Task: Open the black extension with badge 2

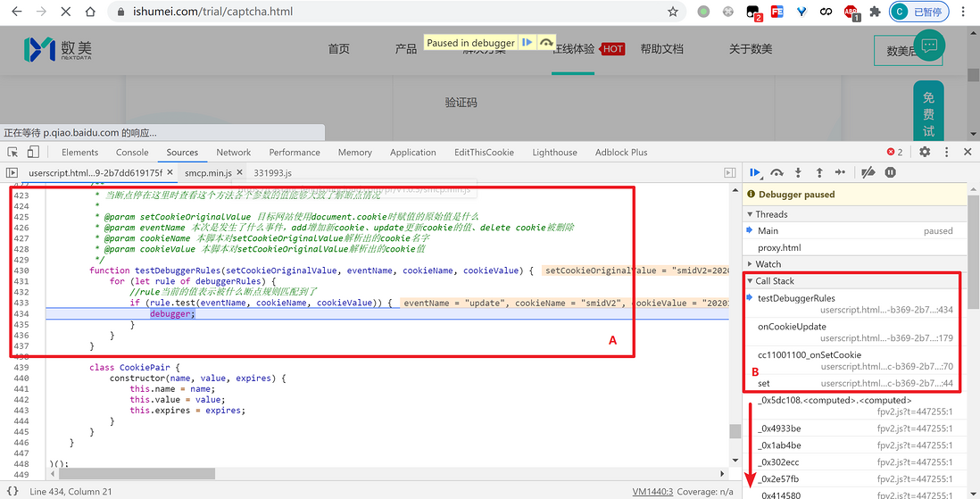Action: [753, 12]
